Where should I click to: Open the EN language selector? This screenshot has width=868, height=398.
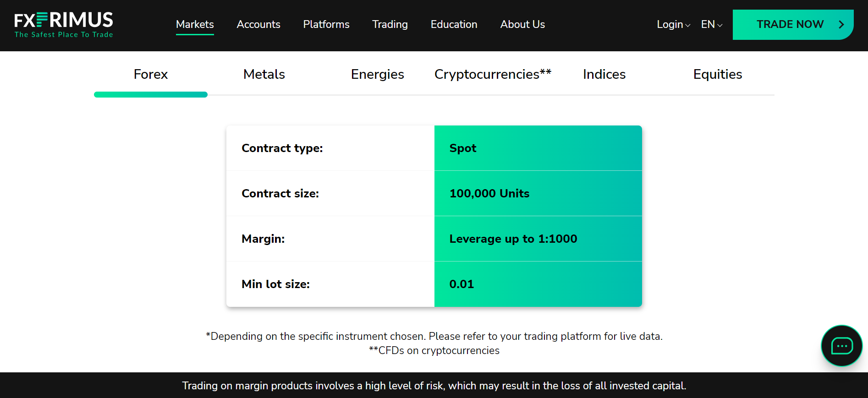click(x=712, y=24)
